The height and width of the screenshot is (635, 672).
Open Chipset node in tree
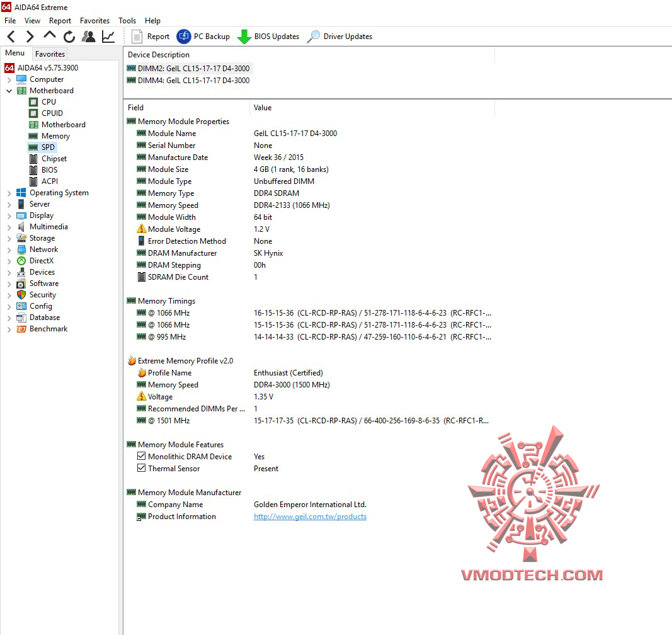click(54, 159)
